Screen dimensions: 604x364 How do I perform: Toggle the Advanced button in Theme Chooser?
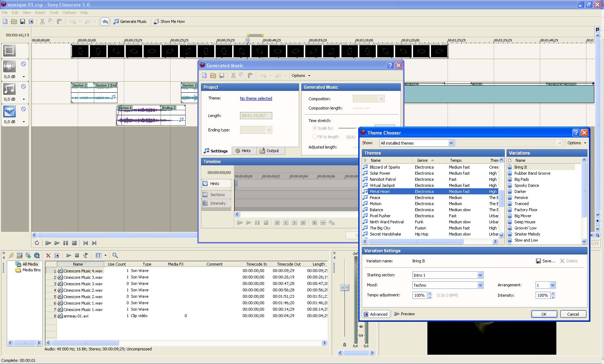coord(375,314)
